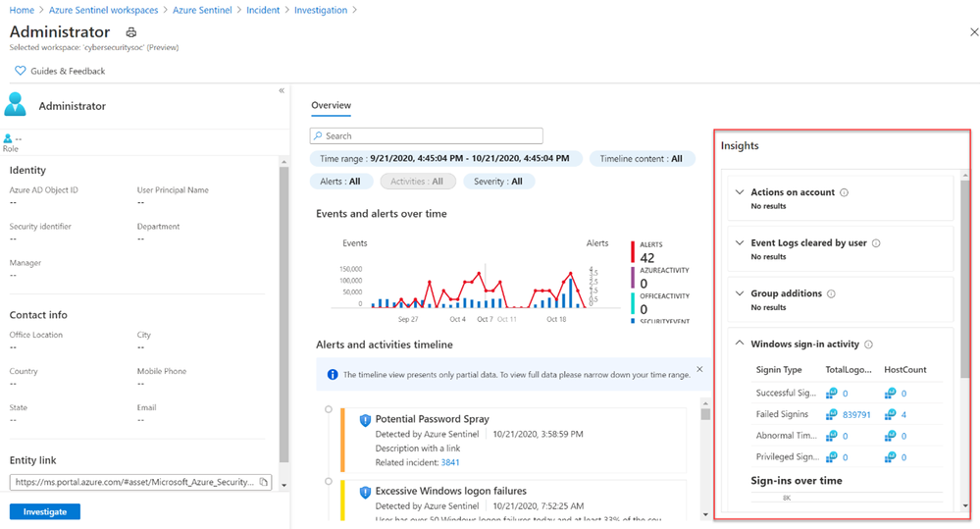This screenshot has width=980, height=529.
Task: Expand Group additions insight
Action: coord(740,293)
